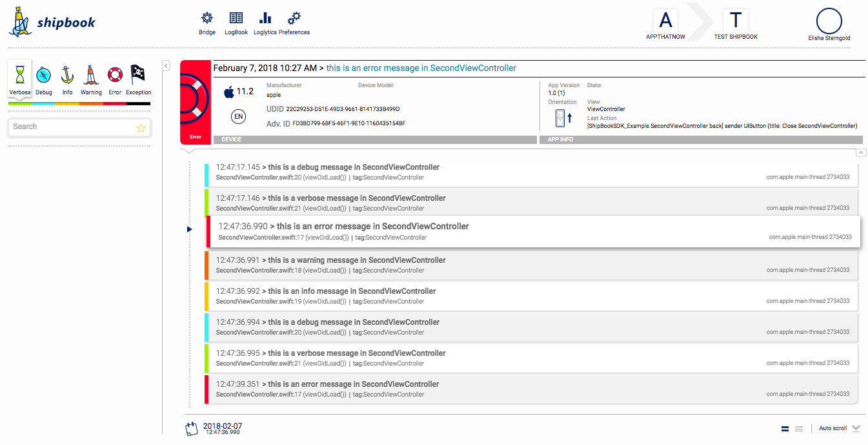Click the current-row arrow marker
Screen dimensions: 868x445
189,229
